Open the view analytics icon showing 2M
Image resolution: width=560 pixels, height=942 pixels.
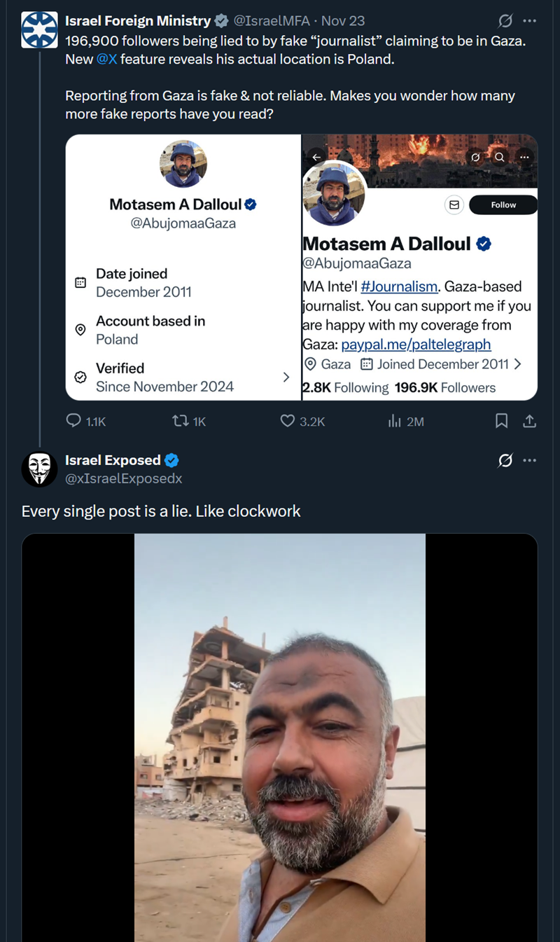tap(395, 421)
